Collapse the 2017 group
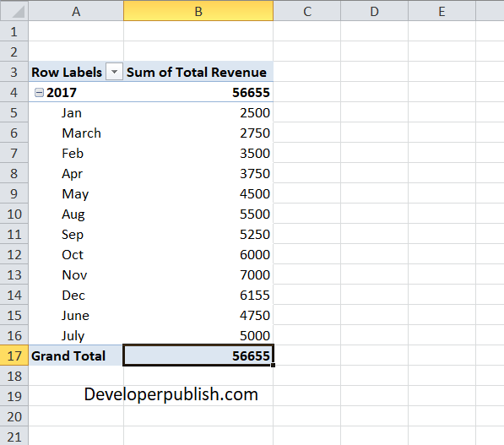This screenshot has width=504, height=445. click(x=39, y=93)
